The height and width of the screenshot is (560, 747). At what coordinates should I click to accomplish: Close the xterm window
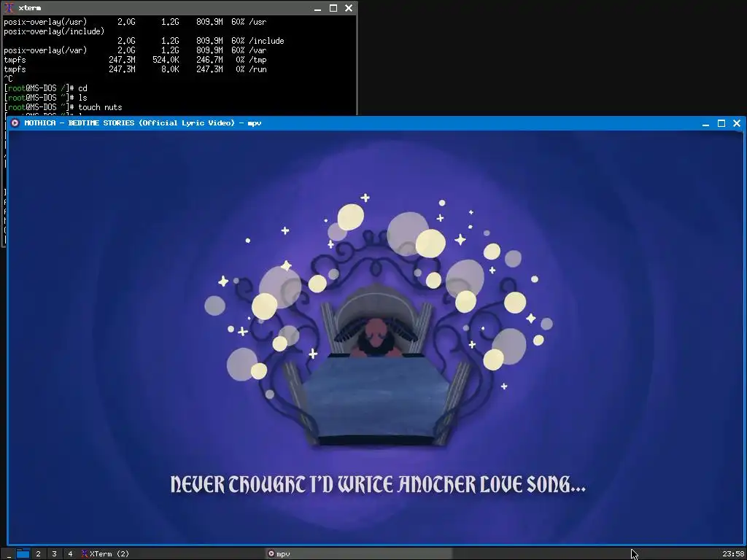coord(349,8)
